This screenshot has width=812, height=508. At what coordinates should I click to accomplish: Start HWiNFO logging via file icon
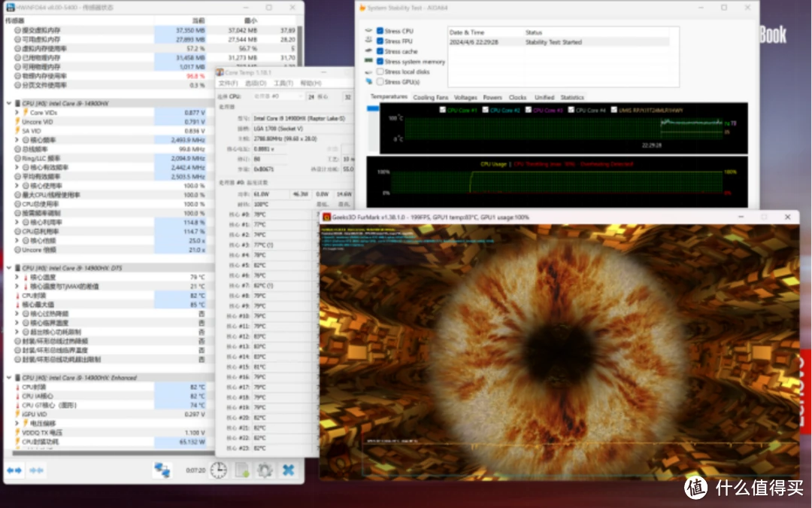[242, 470]
